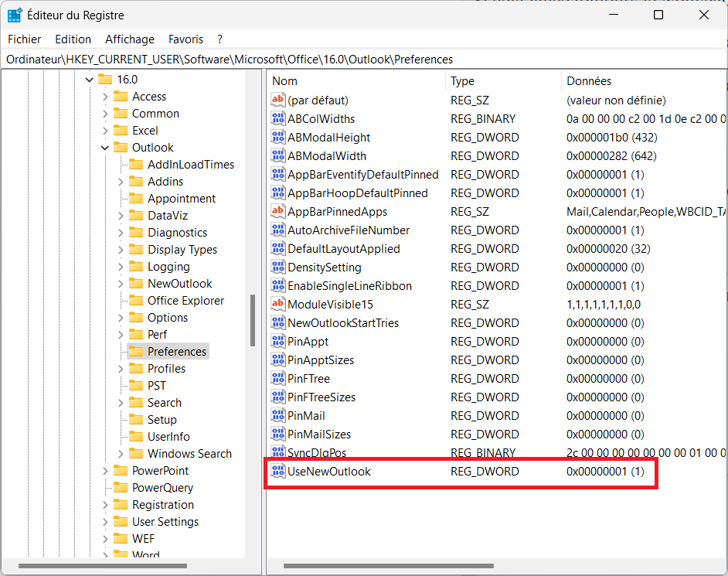Click the DWORD icon next to PinMail

278,415
